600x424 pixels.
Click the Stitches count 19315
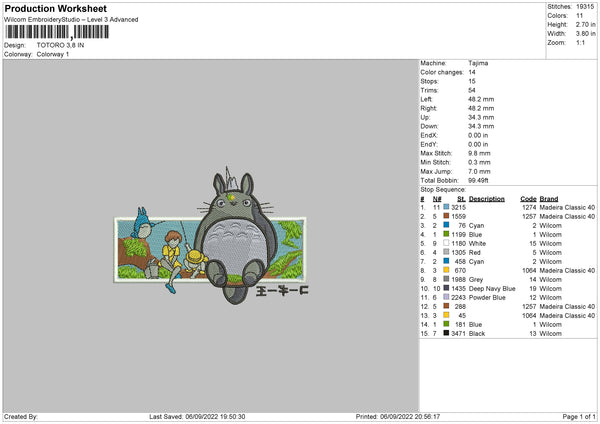pyautogui.click(x=585, y=7)
